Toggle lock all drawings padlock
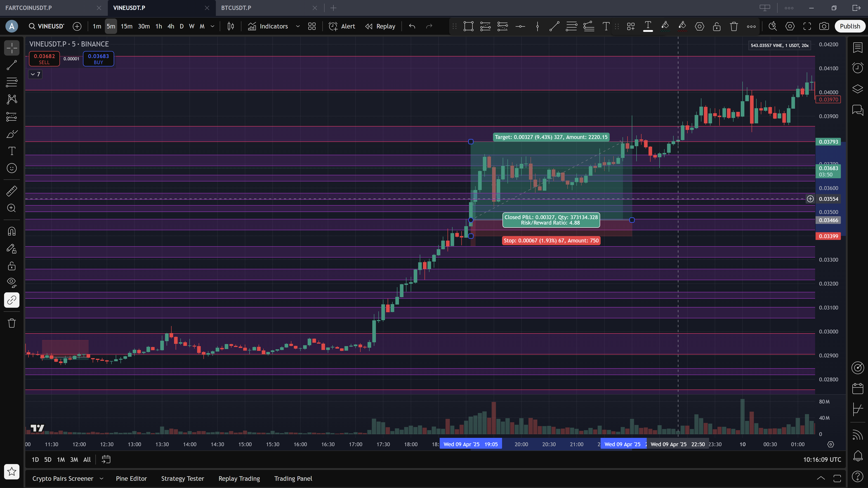868x488 pixels. 12,266
